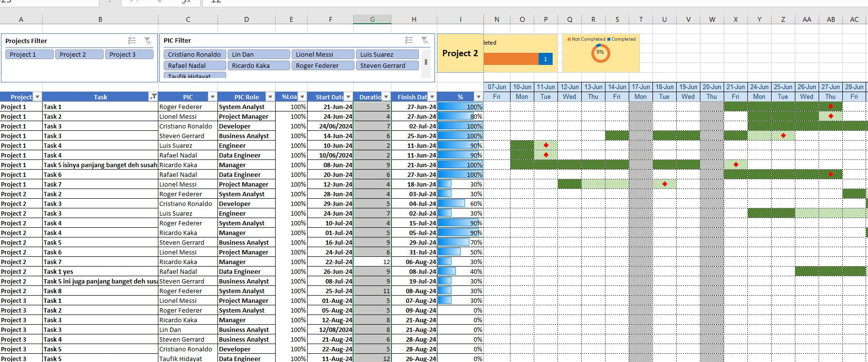Viewport: 868px width, 362px height.
Task: Select the yellow Project 2 title box
Action: pyautogui.click(x=460, y=53)
